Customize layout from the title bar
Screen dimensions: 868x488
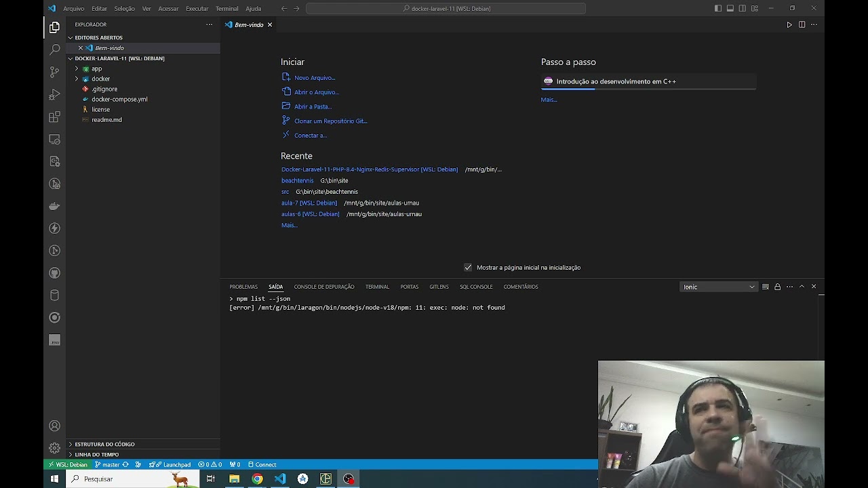(755, 8)
